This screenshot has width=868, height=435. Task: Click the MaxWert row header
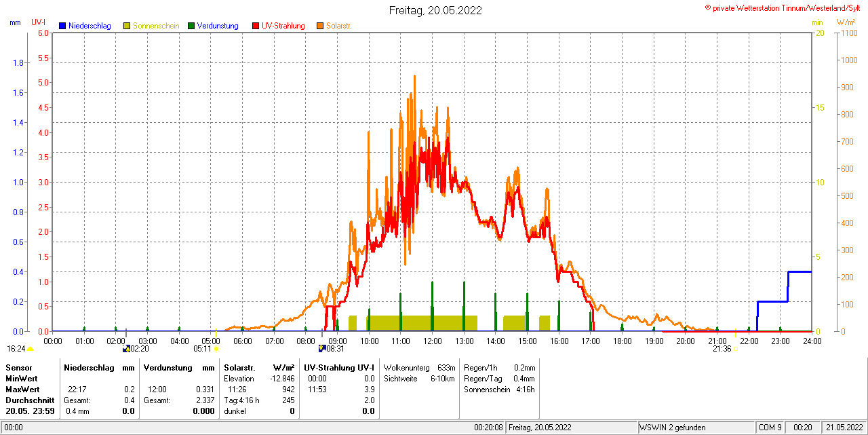click(x=22, y=390)
